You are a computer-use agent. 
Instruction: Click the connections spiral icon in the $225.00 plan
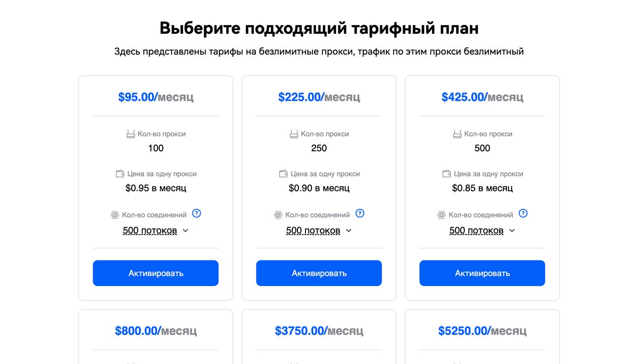tap(278, 215)
